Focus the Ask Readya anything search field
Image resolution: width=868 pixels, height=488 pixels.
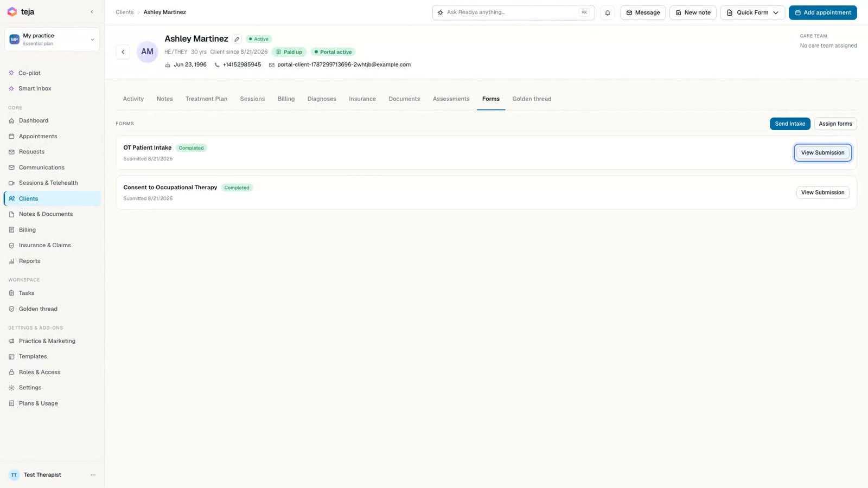coord(513,12)
